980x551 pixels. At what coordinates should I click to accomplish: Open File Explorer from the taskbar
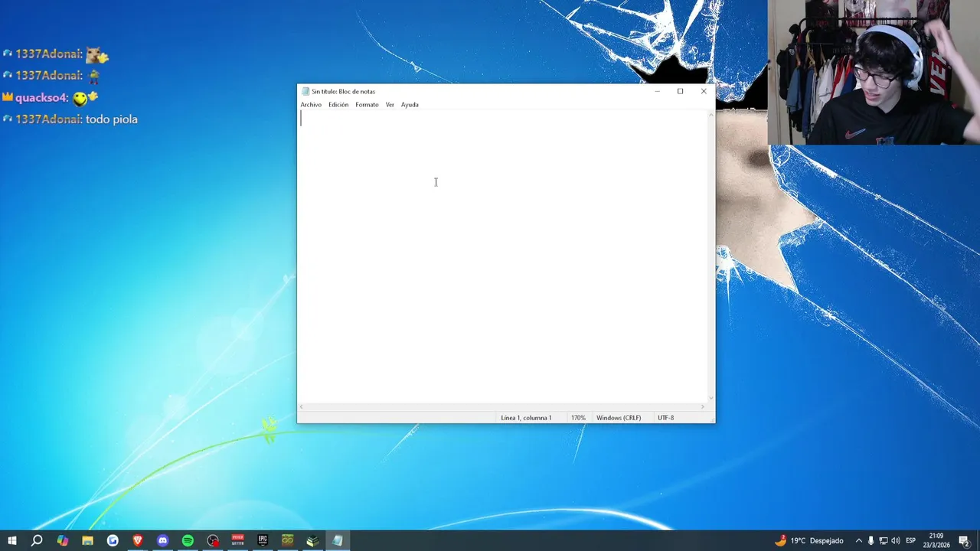coord(87,541)
